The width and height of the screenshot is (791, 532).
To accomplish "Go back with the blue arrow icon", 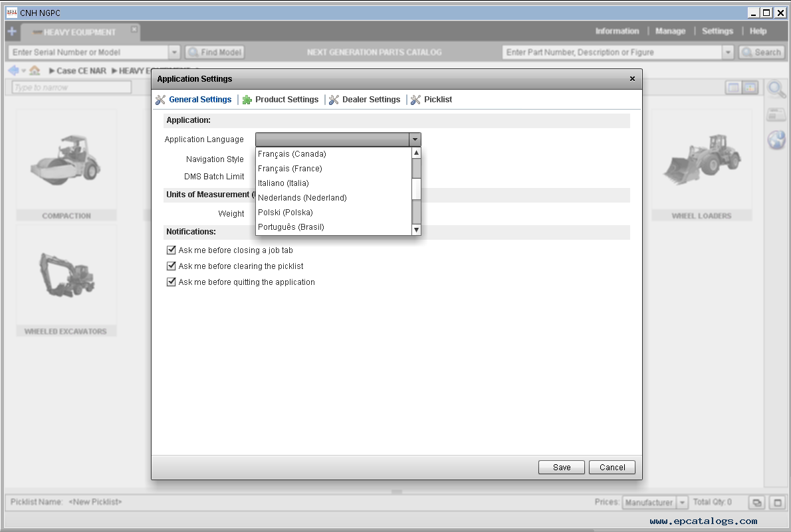I will point(13,70).
